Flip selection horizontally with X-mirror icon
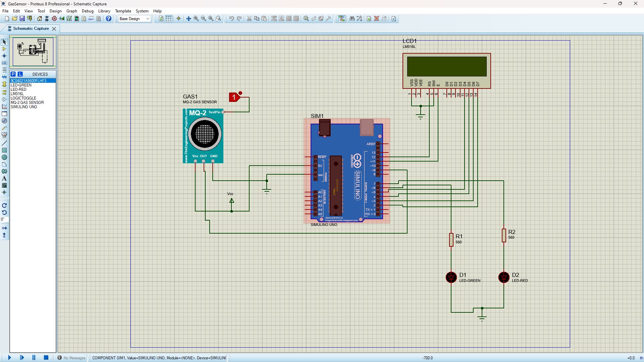 4,228
